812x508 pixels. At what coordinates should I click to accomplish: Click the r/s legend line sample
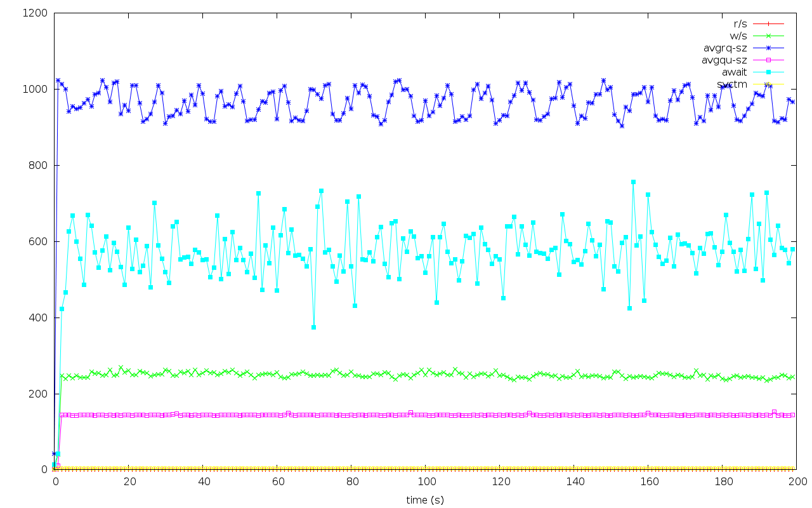768,23
